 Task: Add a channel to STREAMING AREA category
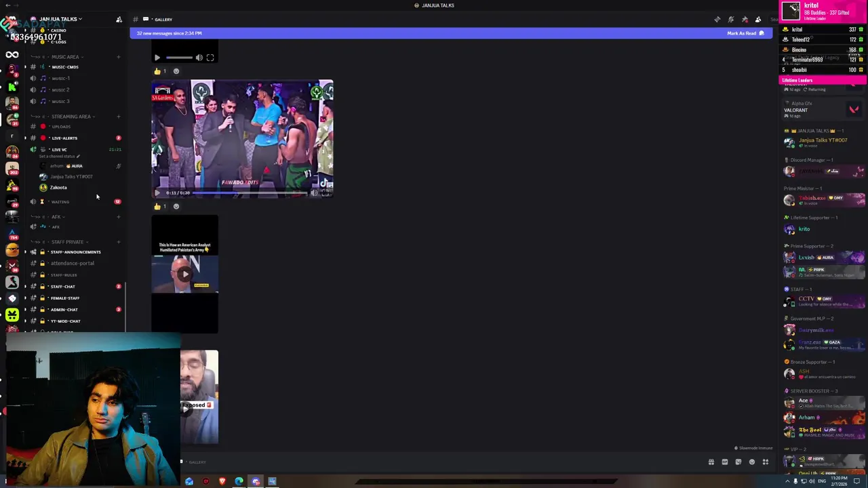[x=119, y=117]
